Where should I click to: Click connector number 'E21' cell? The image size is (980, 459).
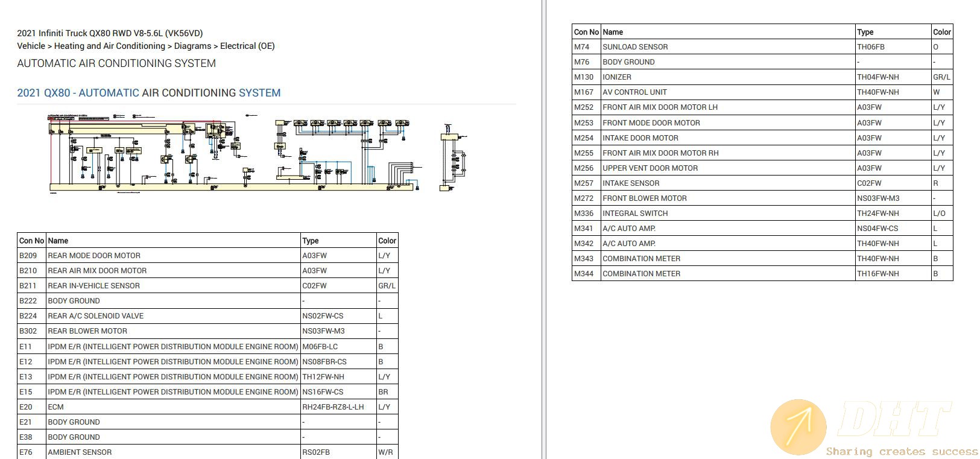[x=32, y=422]
